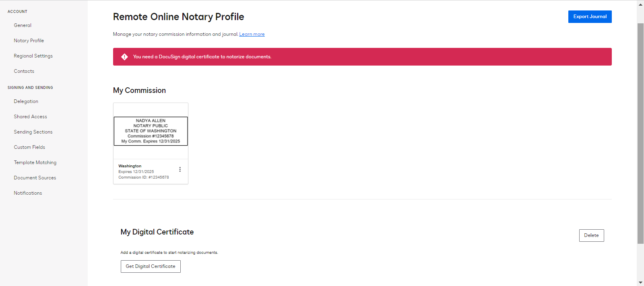Screen dimensions: 644x286
Task: Open Delegation settings
Action: click(26, 101)
